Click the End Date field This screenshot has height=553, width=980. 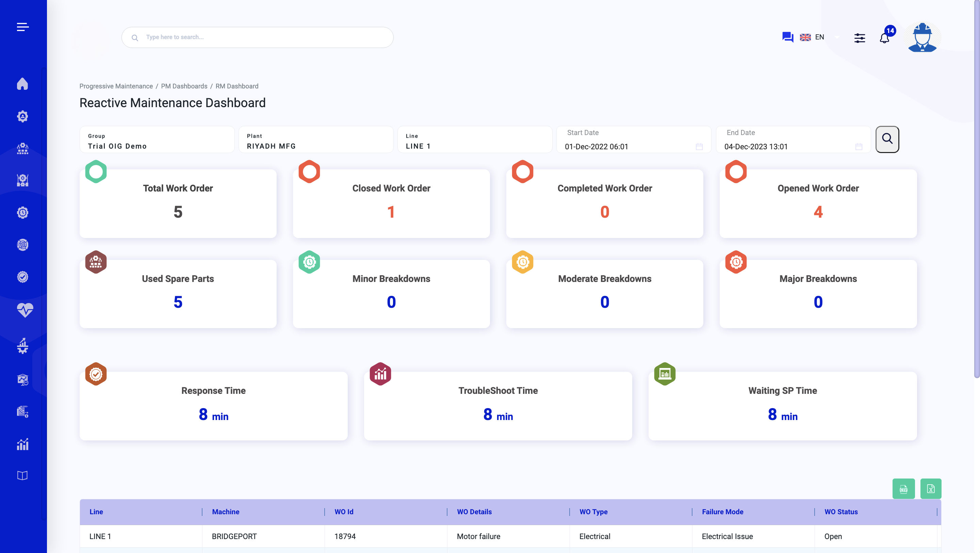[793, 139]
